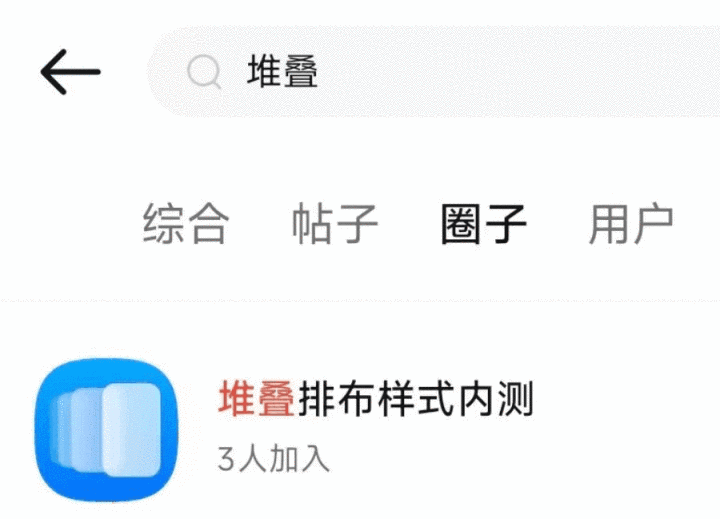Viewport: 720px width, 519px height.
Task: Open the 堆叠排布样式内测 circle title
Action: point(376,399)
